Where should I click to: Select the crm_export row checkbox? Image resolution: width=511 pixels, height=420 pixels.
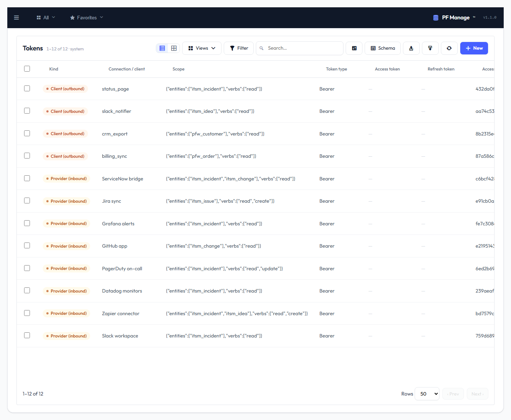pos(27,133)
